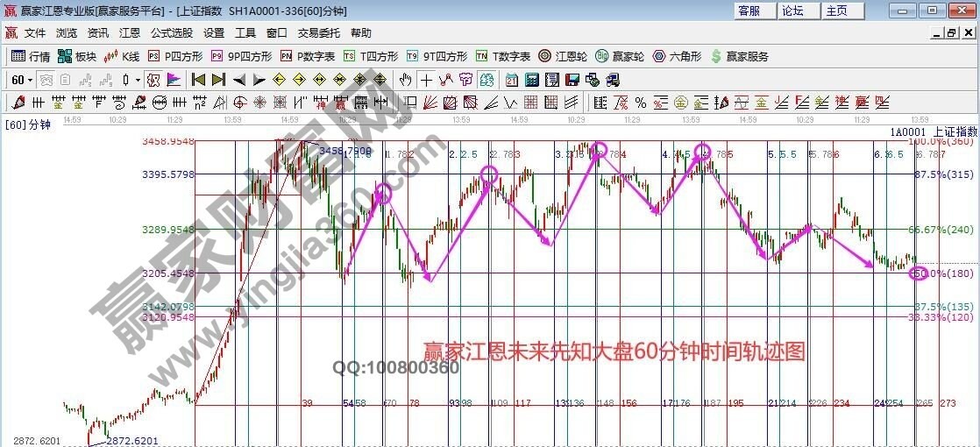Open the candlestick style dropdown arrow
This screenshot has width=980, height=447.
pyautogui.click(x=138, y=80)
